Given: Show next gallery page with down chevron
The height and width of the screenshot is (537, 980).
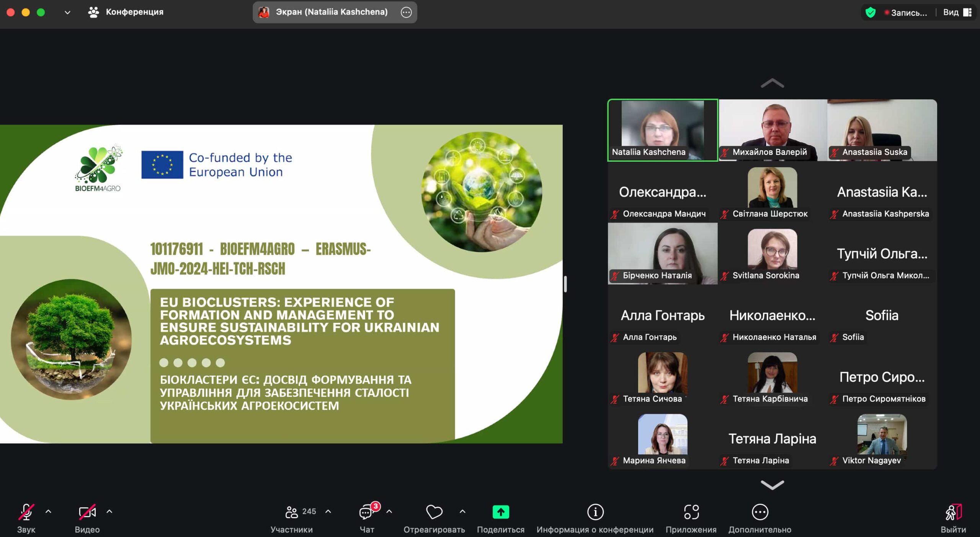Looking at the screenshot, I should (x=772, y=485).
